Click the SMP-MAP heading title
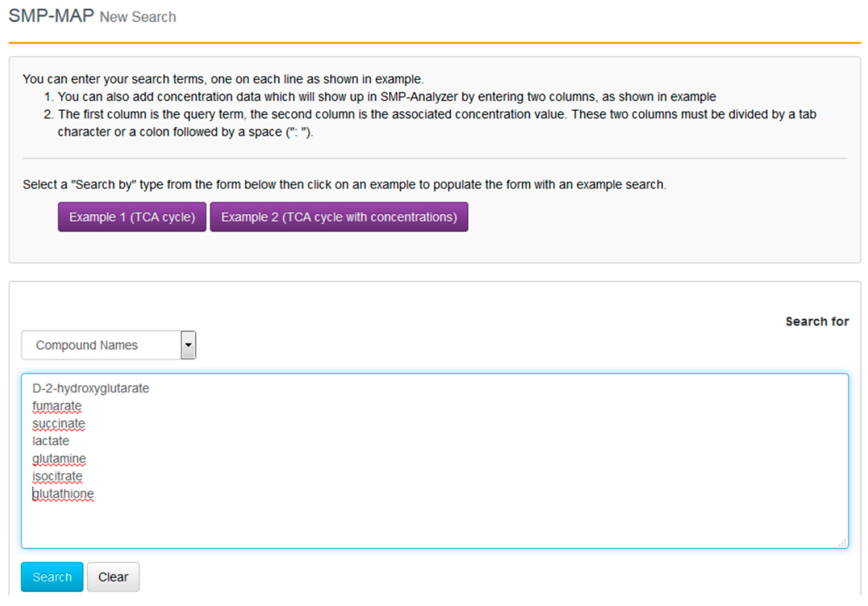 [x=51, y=16]
